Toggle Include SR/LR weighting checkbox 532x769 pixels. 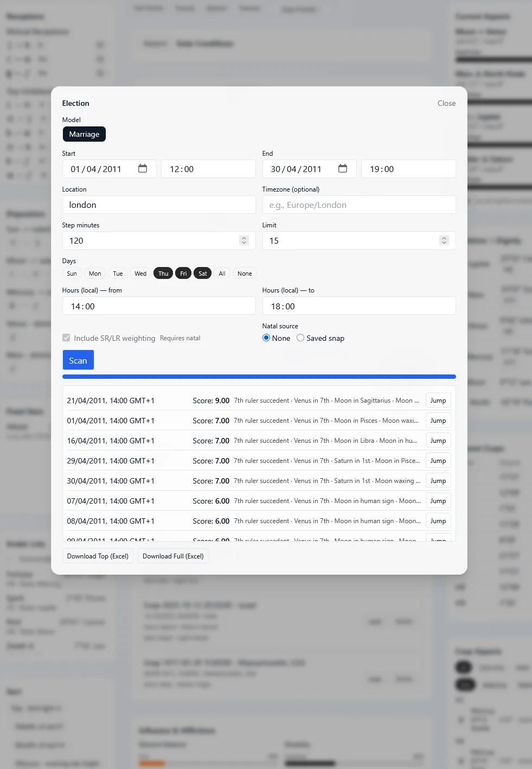[66, 338]
